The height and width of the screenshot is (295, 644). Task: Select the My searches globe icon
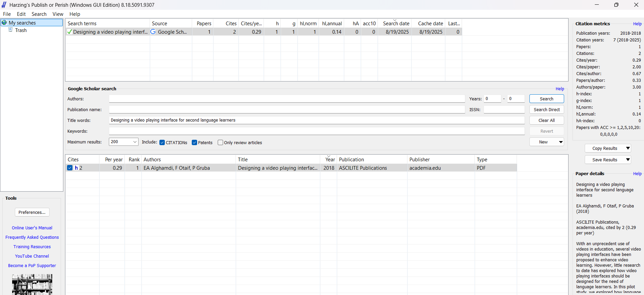click(4, 23)
